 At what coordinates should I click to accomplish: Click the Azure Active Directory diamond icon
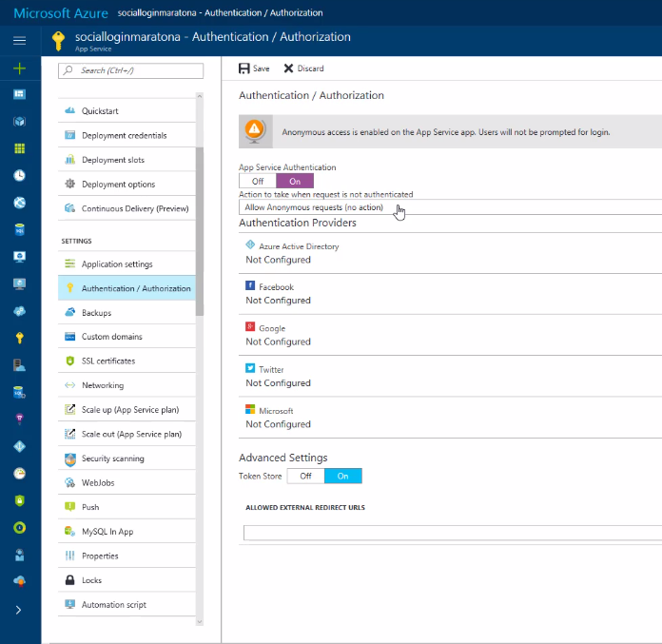click(250, 244)
